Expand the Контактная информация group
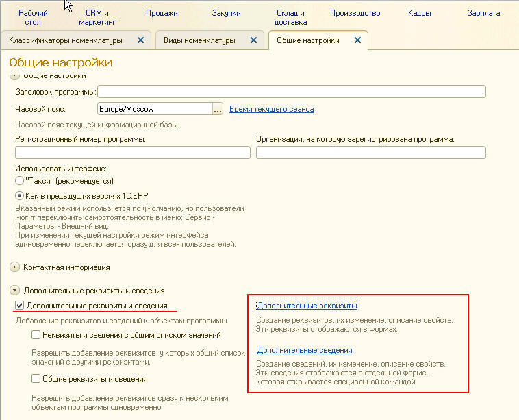Image resolution: width=519 pixels, height=420 pixels. coord(14,267)
